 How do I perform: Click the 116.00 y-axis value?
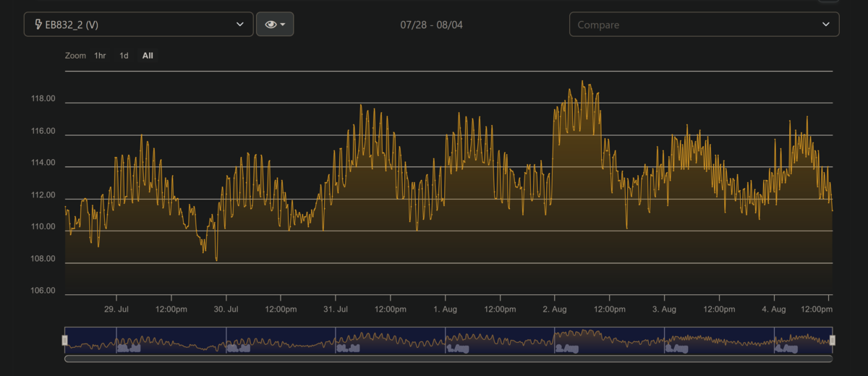(x=42, y=131)
